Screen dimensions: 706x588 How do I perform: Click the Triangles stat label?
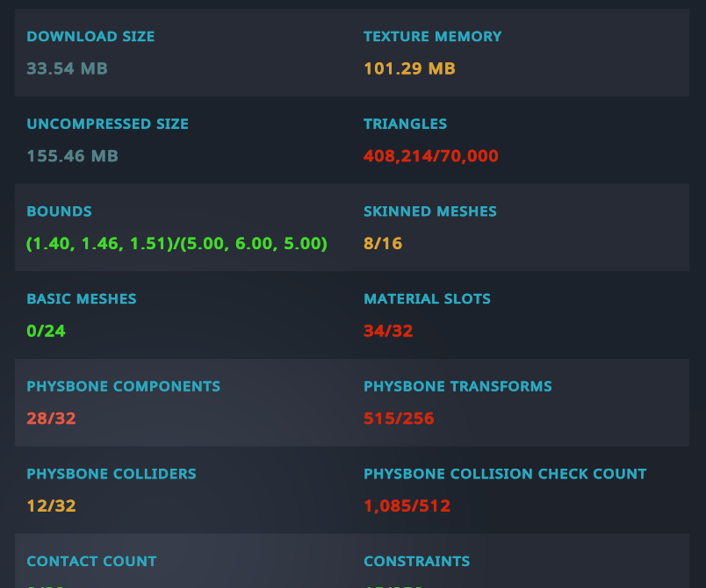[x=405, y=124]
